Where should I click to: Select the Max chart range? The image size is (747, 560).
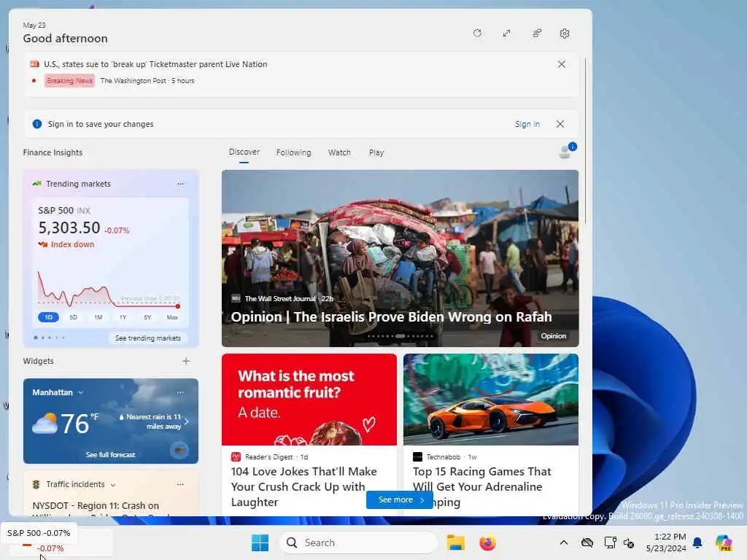[x=172, y=317]
